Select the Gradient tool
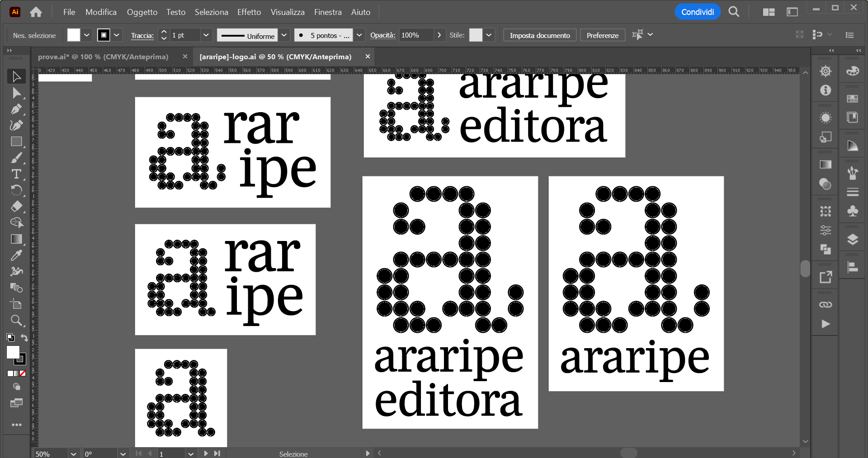This screenshot has width=868, height=458. click(16, 239)
